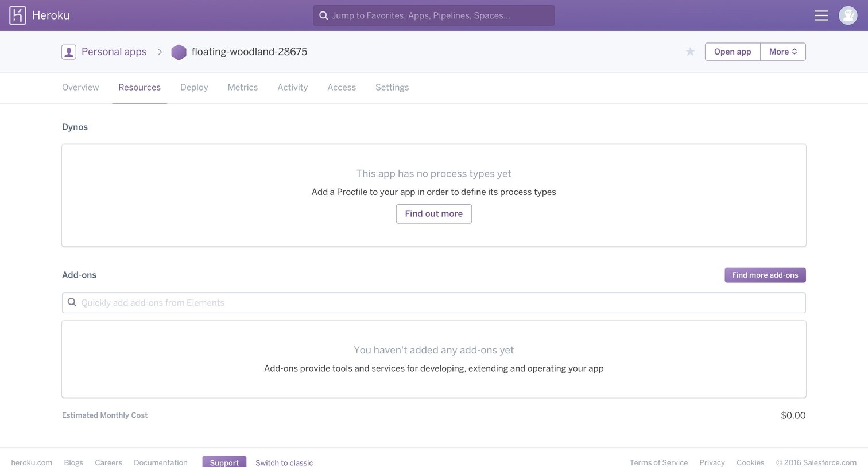Go to the Metrics tab
This screenshot has height=467, width=868.
(x=243, y=87)
